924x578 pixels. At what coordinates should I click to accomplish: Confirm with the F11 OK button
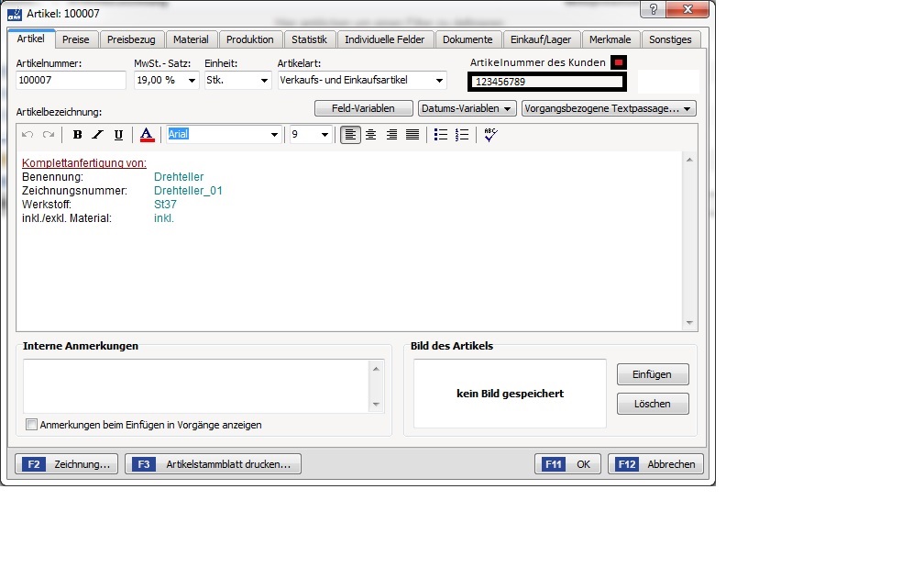(567, 464)
